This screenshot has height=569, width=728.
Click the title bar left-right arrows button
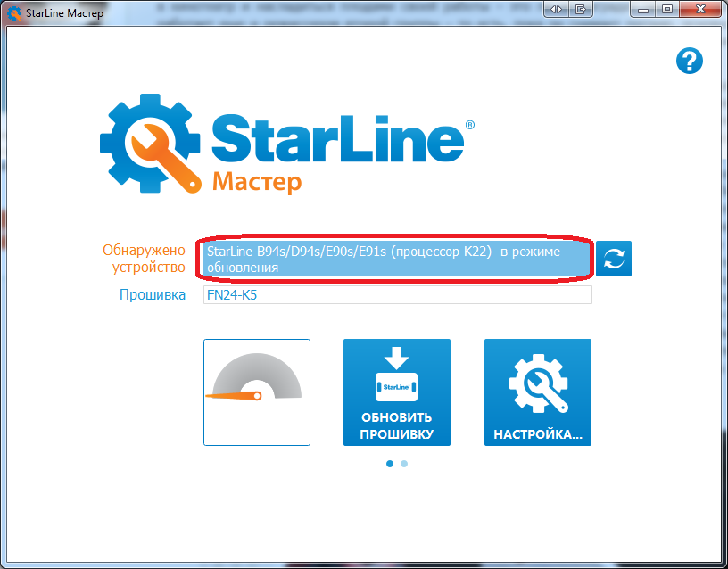point(556,9)
